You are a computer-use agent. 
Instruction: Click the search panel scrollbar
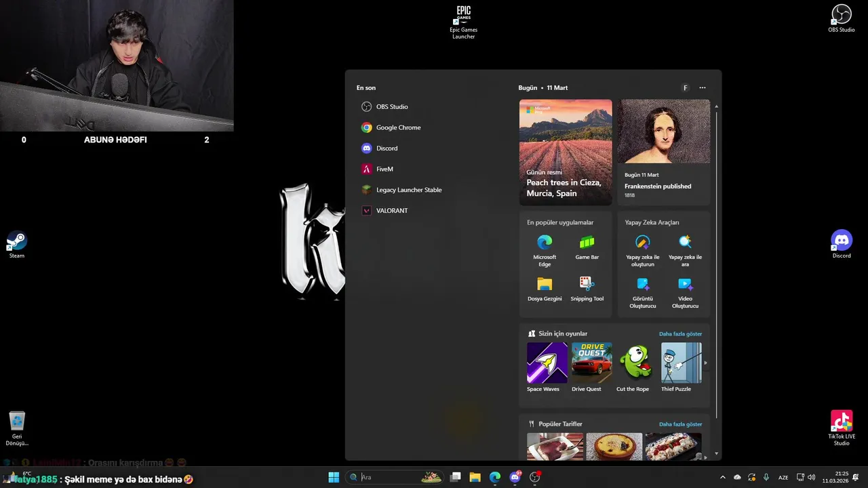click(716, 264)
